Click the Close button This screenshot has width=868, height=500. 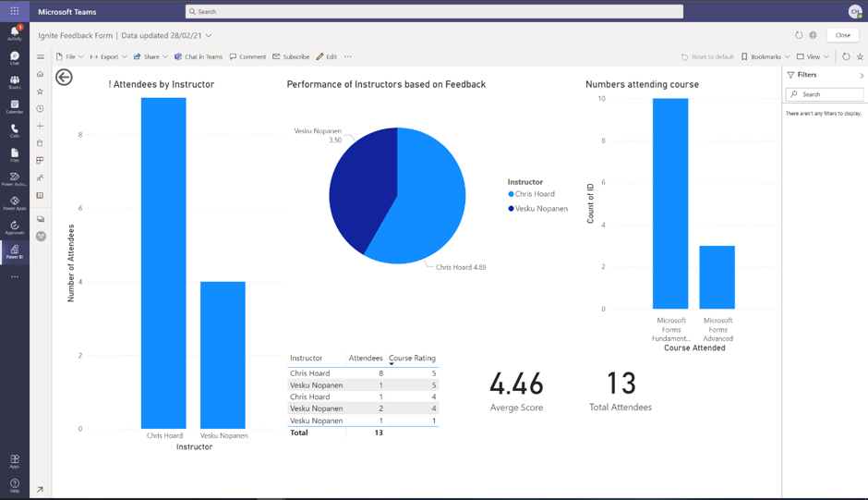click(x=842, y=35)
